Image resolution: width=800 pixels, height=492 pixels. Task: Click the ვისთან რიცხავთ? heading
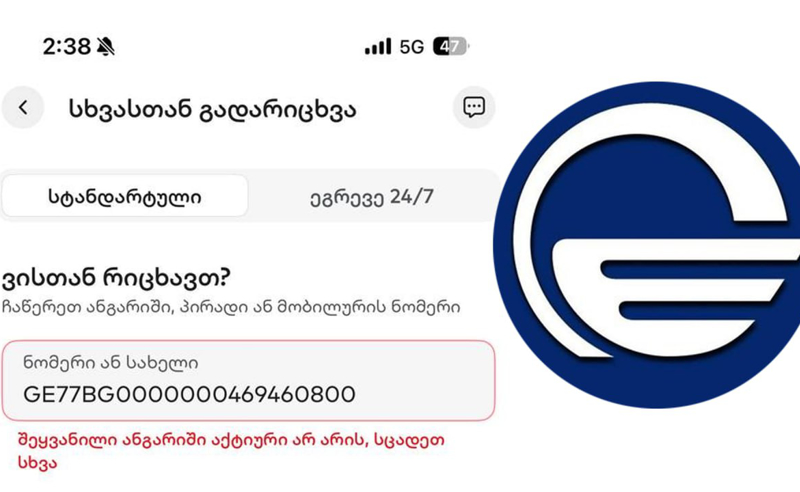[x=116, y=278]
